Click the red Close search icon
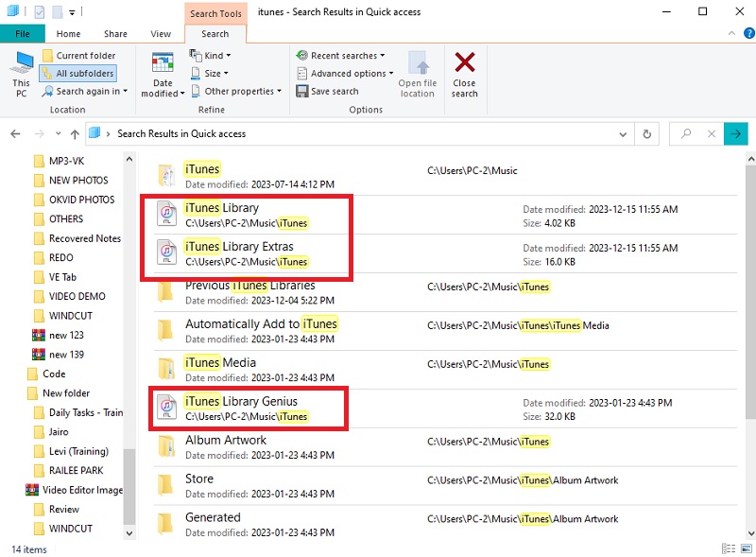 coord(464,62)
